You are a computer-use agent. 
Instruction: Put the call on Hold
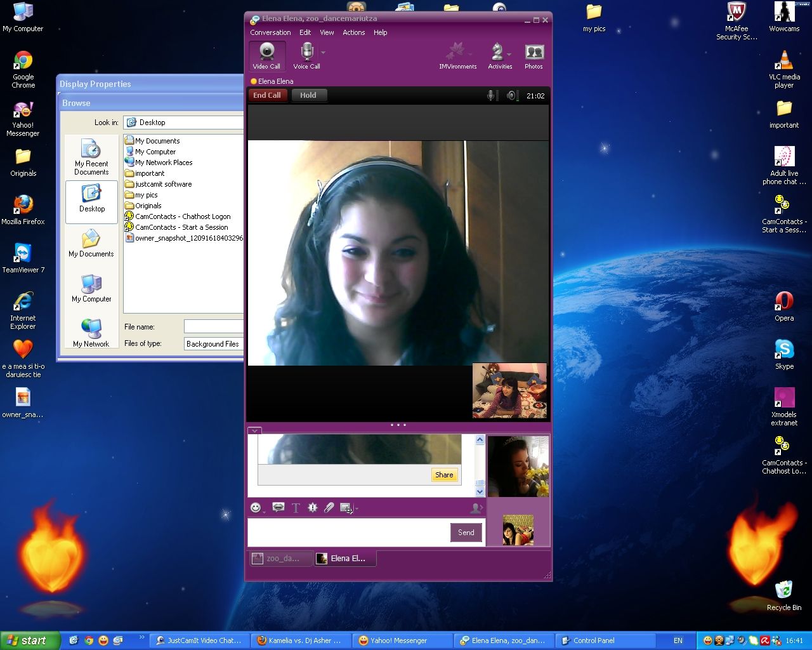(x=308, y=95)
